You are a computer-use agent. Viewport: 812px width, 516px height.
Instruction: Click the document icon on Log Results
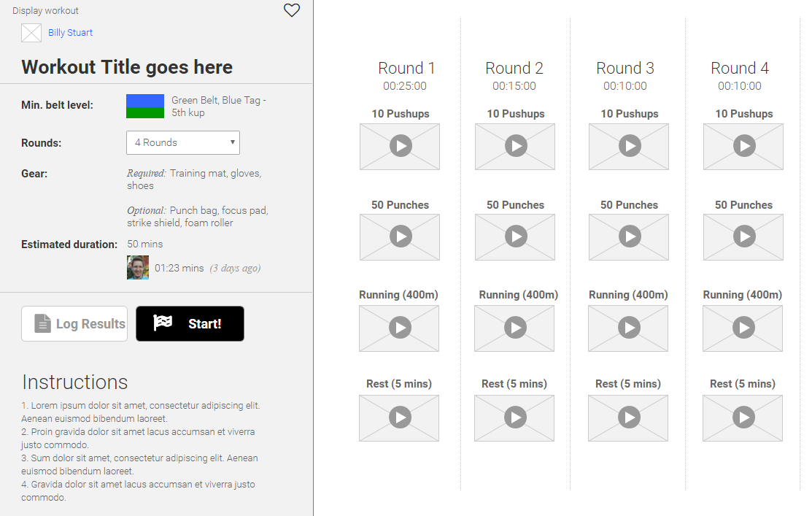tap(43, 323)
